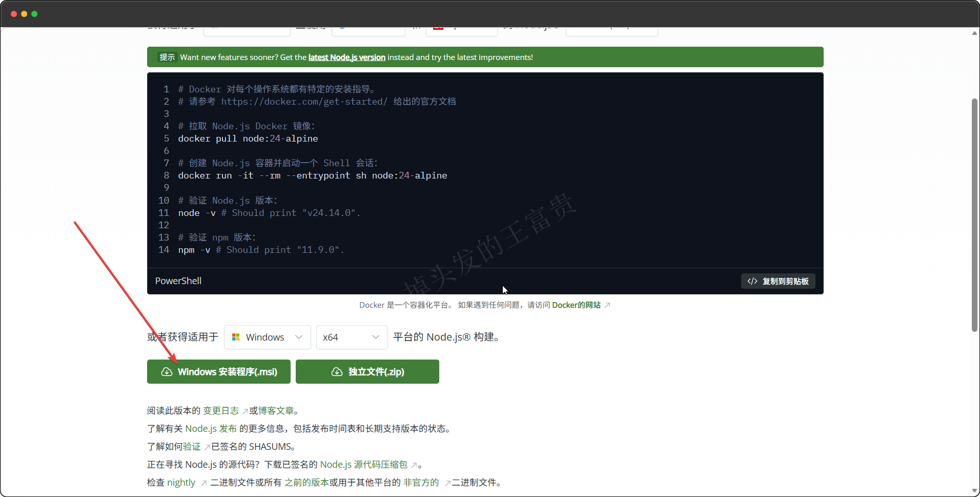980x497 pixels.
Task: Click the cloud download icon on the .zip button
Action: click(x=337, y=372)
